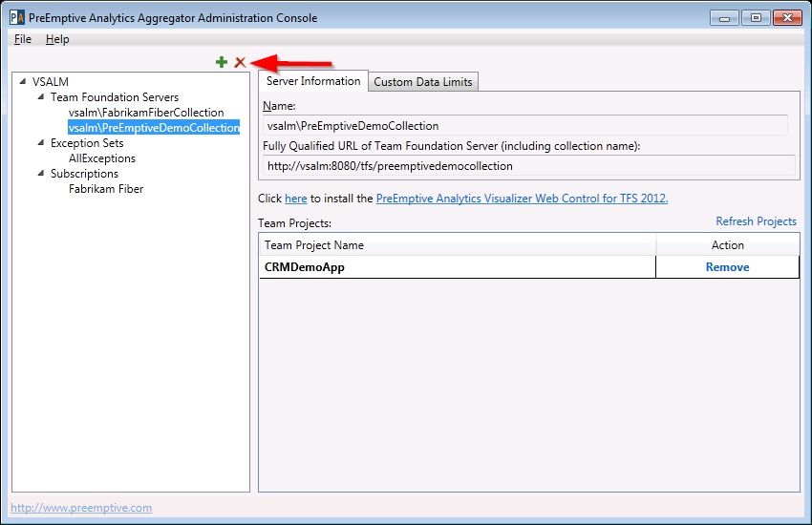
Task: Minimize the Administration Console window
Action: pos(724,18)
